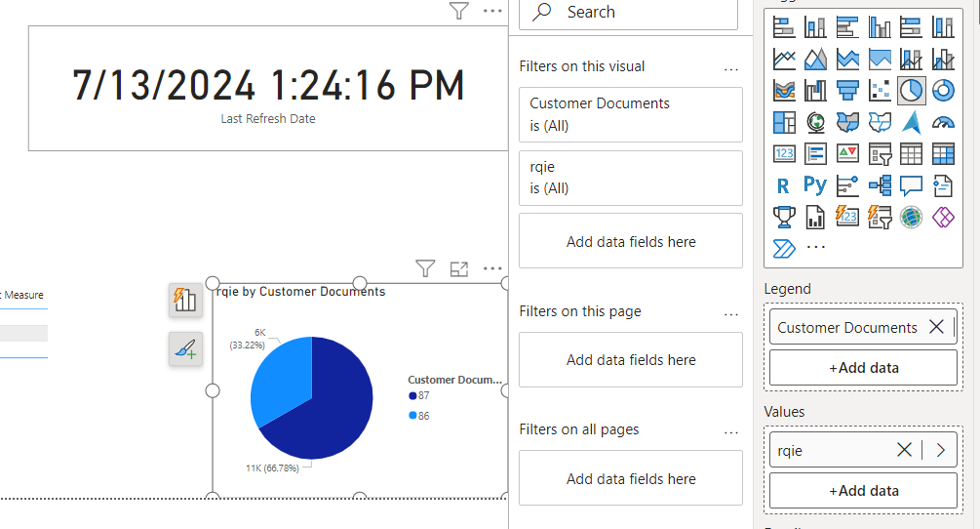
Task: Open Filters on this visual options menu
Action: 730,68
